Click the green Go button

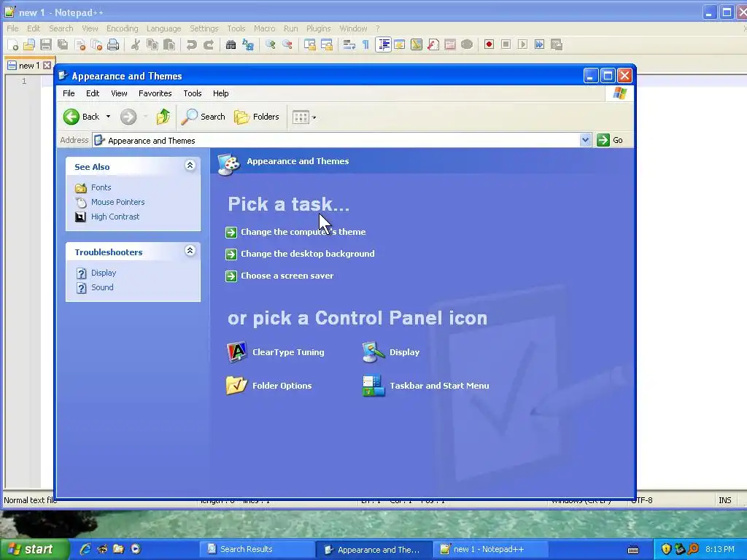[611, 140]
